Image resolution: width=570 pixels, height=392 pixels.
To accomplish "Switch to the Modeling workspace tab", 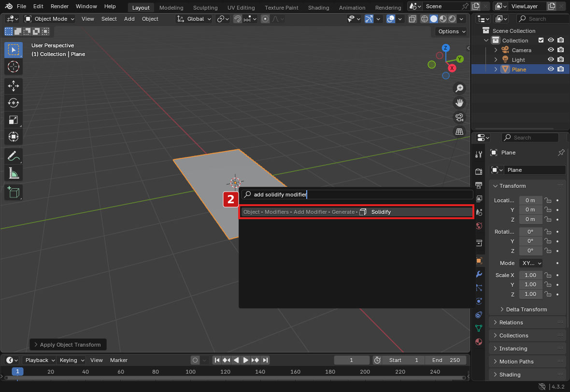I will [x=171, y=7].
